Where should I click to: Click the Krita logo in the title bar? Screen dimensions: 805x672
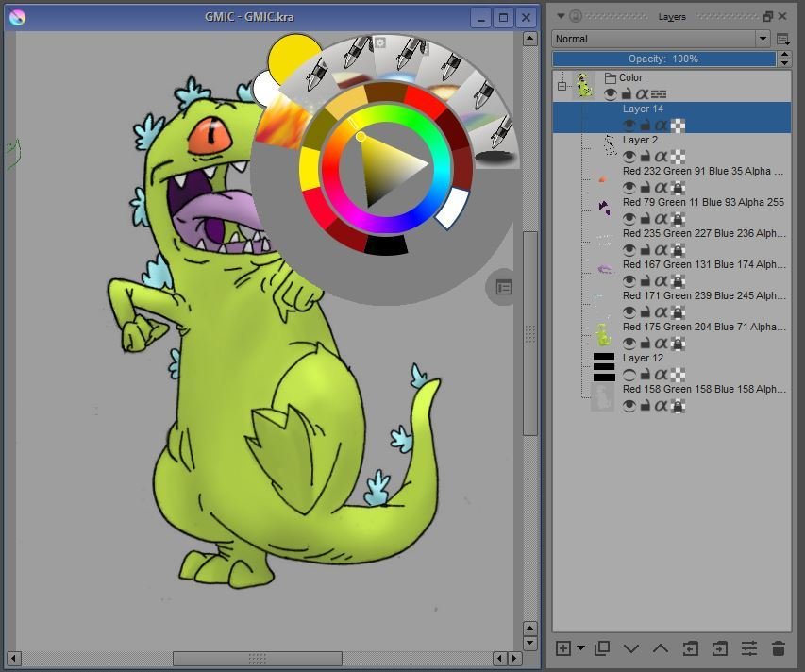pos(17,17)
